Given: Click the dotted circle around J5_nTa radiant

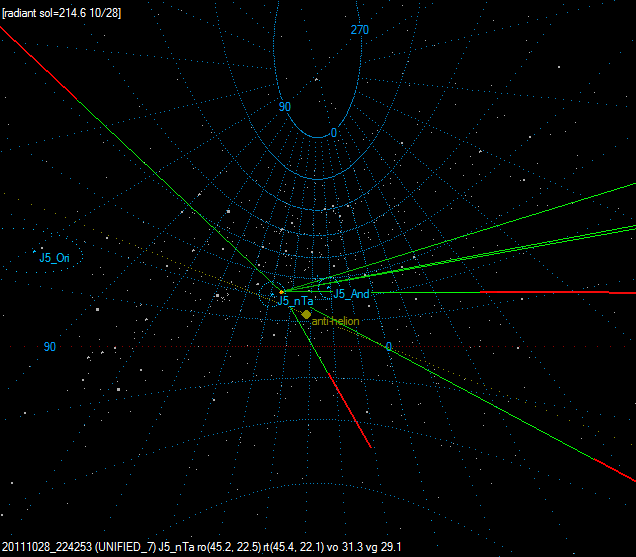Looking at the screenshot, I should [x=272, y=294].
